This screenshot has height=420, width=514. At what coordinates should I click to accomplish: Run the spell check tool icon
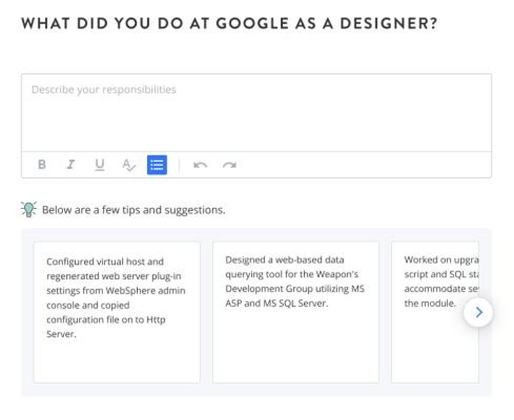[x=128, y=165]
